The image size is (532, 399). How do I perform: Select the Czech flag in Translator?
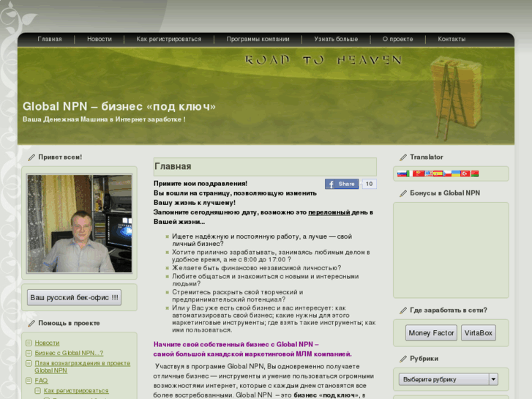pyautogui.click(x=447, y=174)
